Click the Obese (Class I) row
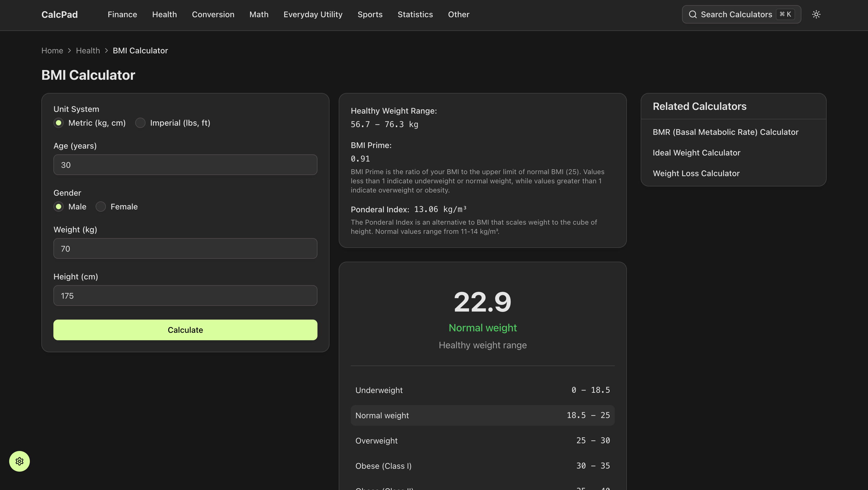868x490 pixels. [x=482, y=466]
